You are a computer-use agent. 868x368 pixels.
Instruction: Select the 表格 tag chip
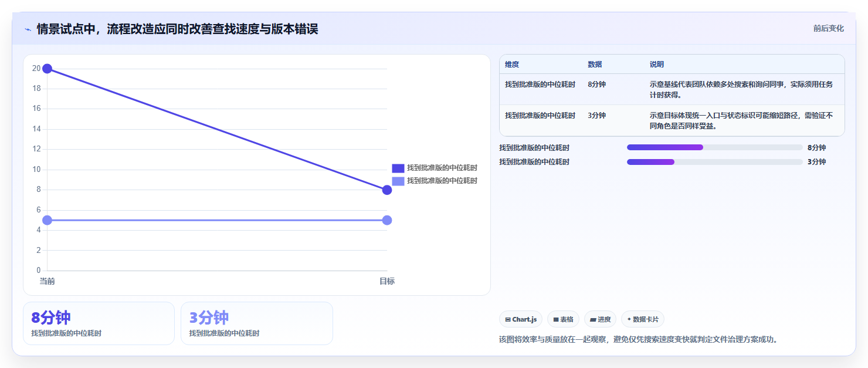pyautogui.click(x=563, y=319)
